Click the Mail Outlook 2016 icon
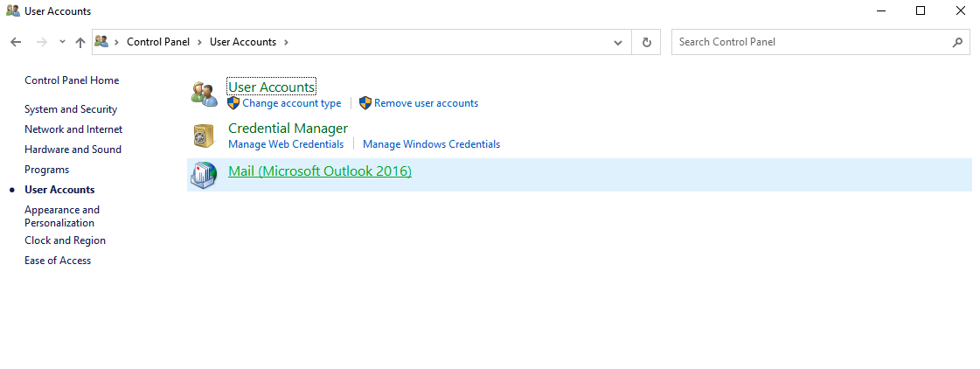980x369 pixels. click(204, 175)
